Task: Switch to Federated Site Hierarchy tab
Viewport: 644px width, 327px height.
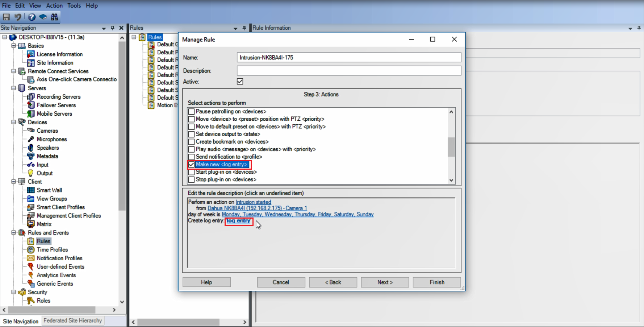Action: pos(72,320)
